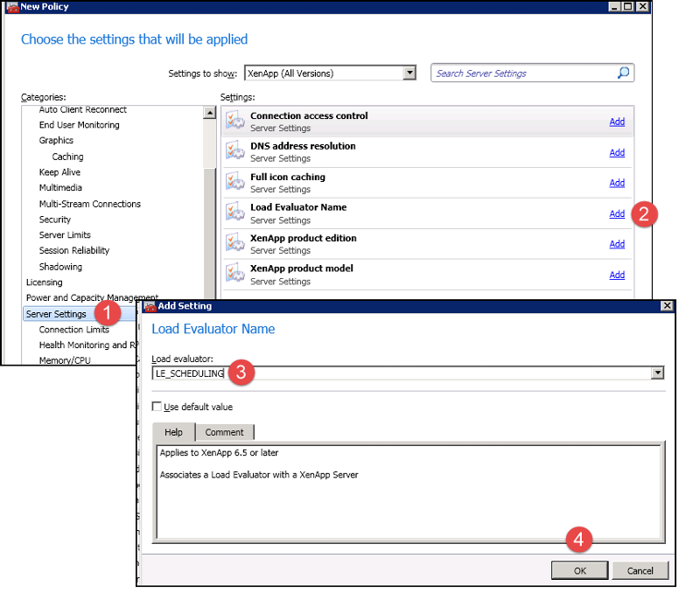Click the XenApp product edition setting icon
This screenshot has width=700, height=600.
234,243
